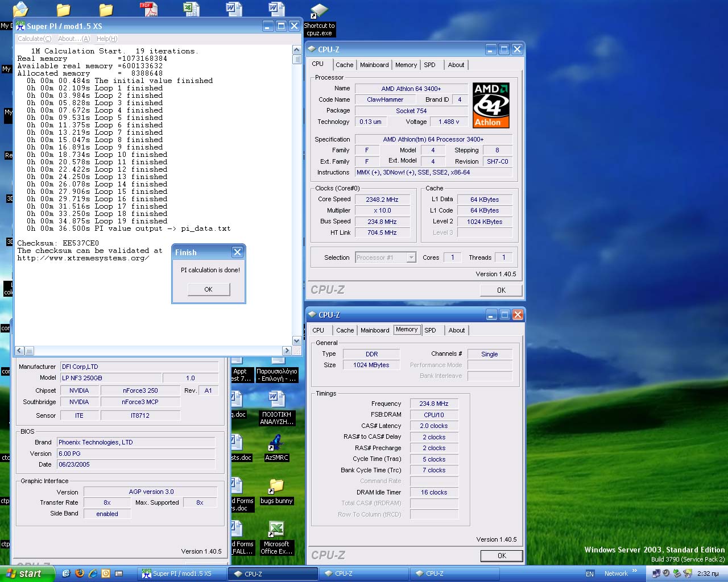Click the taskbar clock showing 2:32
This screenshot has height=582, width=728.
[x=708, y=574]
